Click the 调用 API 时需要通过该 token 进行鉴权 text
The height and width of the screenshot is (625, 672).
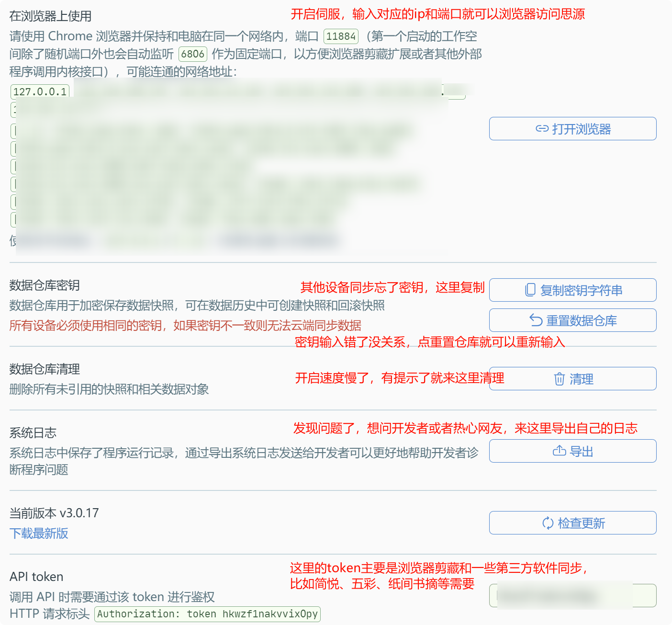click(x=112, y=597)
